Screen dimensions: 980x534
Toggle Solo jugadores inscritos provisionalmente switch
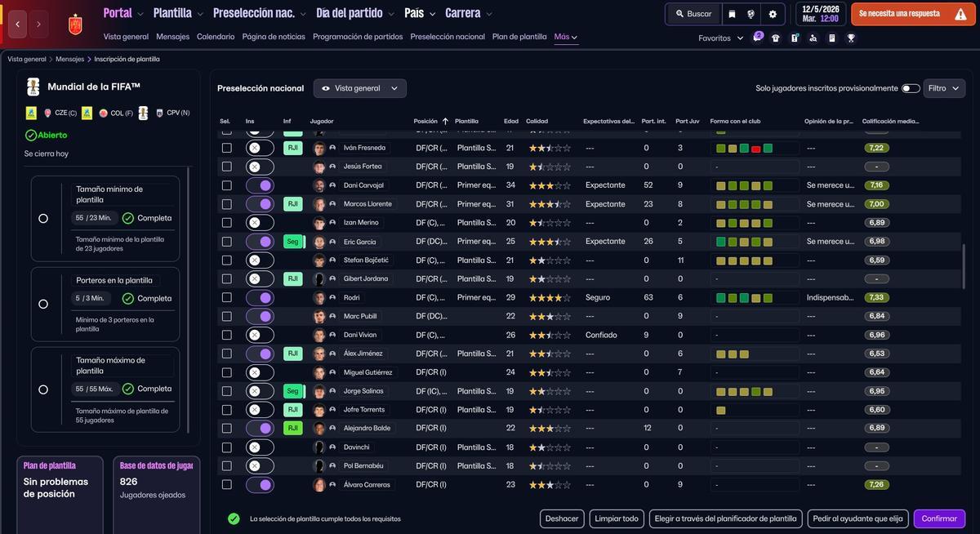(x=910, y=88)
